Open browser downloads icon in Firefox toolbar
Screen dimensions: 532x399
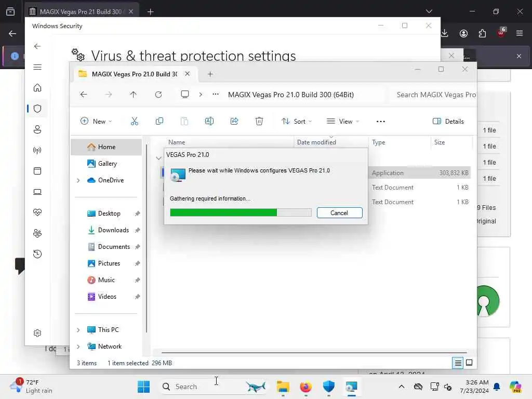pos(445,33)
